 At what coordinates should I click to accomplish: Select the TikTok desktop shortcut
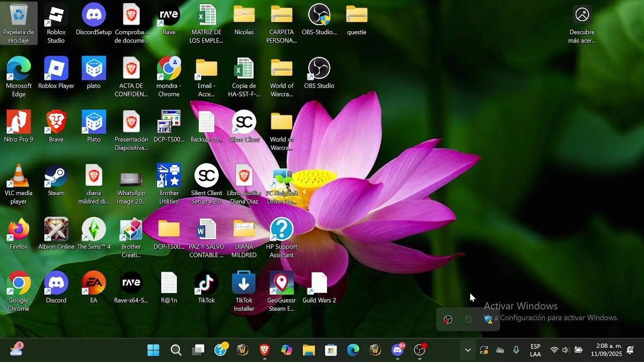point(206,288)
